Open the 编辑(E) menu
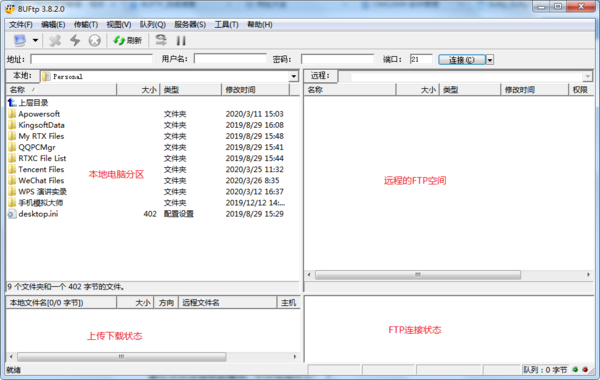 (x=53, y=24)
